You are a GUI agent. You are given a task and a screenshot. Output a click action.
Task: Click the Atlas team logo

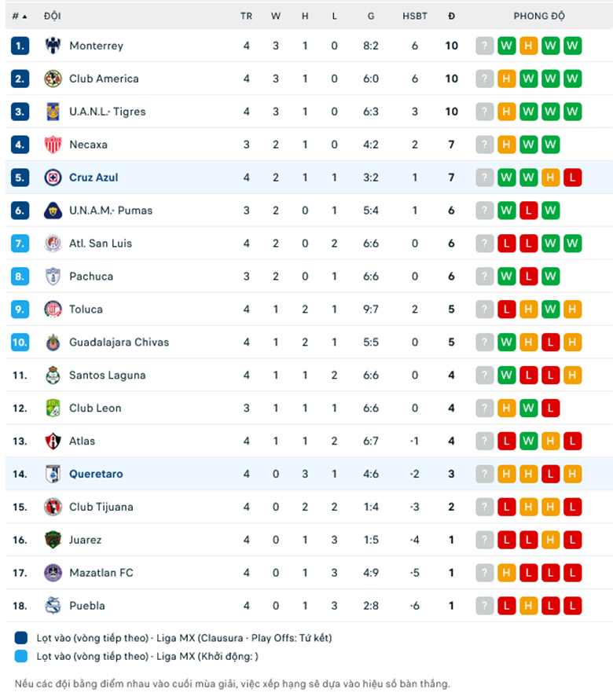52,442
